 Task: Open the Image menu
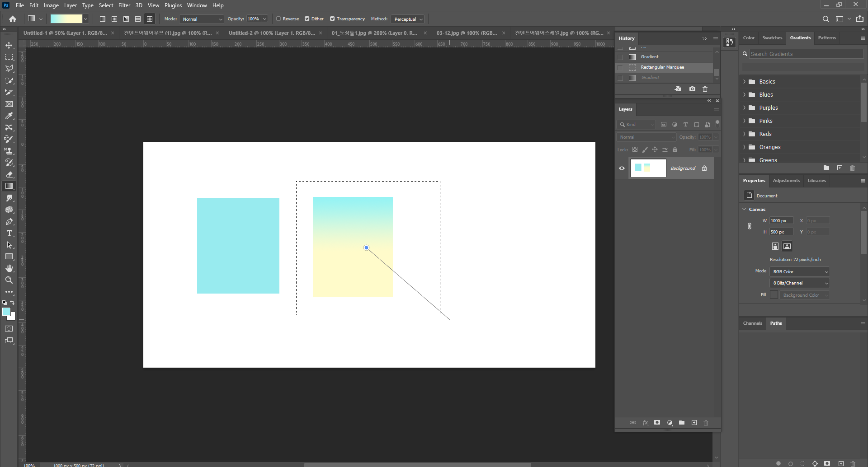point(51,5)
